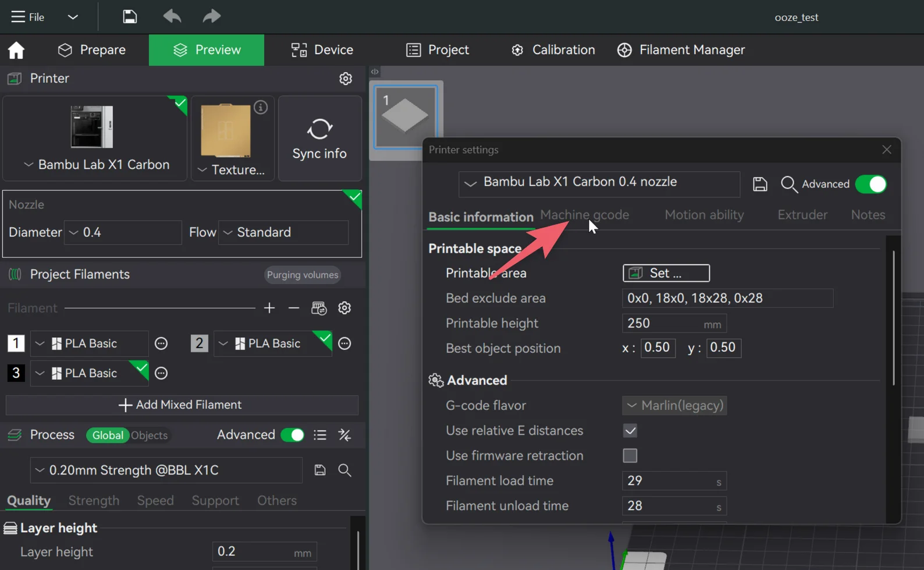Go to the Home screen
Viewport: 924px width, 570px height.
pos(16,50)
